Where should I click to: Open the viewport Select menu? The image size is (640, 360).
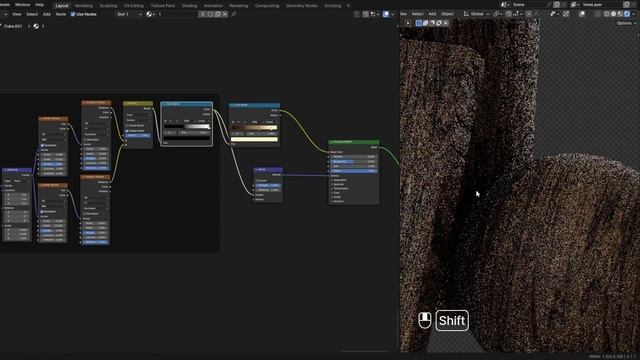click(417, 14)
